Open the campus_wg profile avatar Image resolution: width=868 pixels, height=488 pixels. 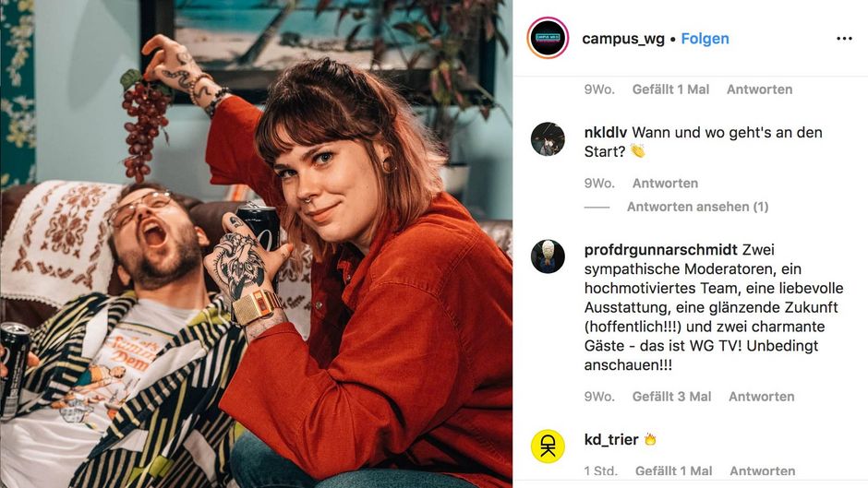click(548, 38)
